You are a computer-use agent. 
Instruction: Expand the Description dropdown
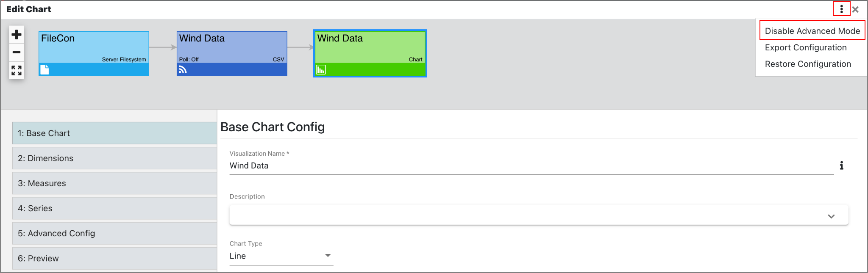831,215
